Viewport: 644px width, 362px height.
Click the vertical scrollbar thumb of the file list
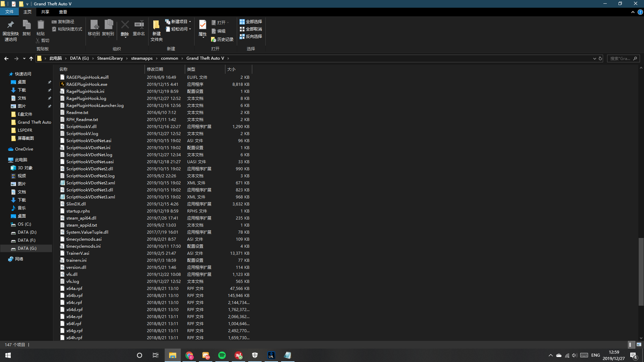641,271
